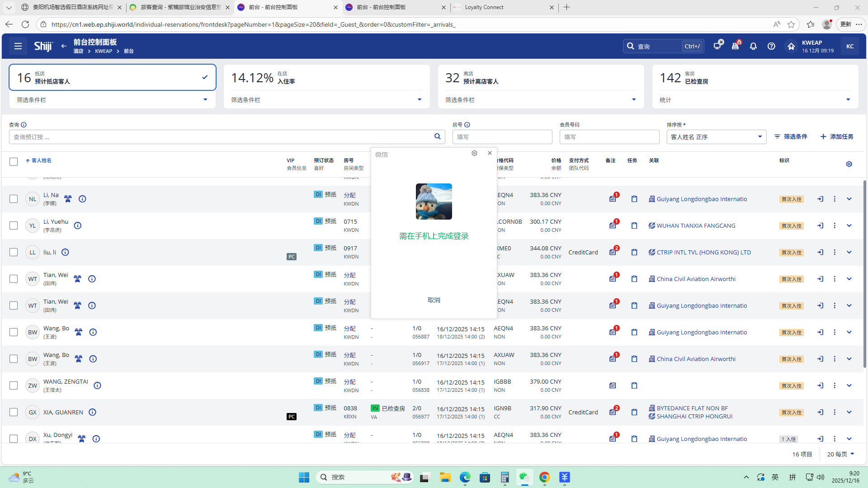
Task: Switch to 旅客查询 browser tab
Action: pyautogui.click(x=179, y=7)
